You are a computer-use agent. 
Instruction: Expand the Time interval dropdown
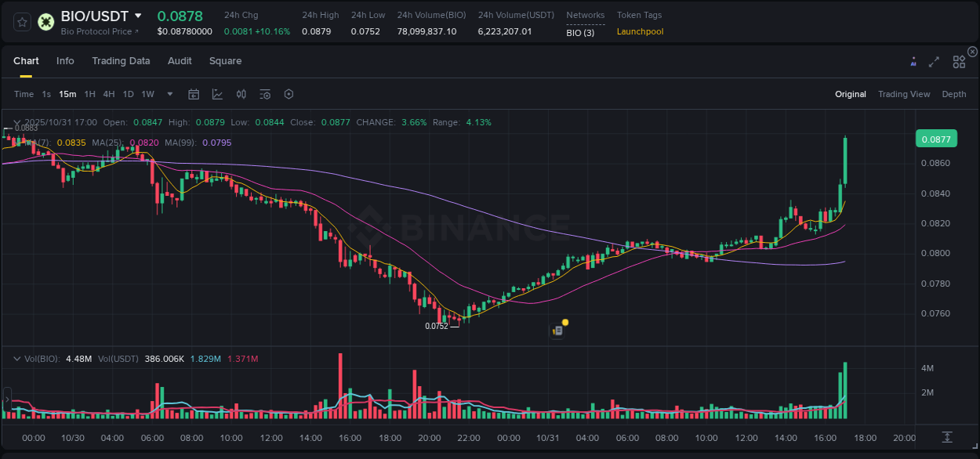(24, 94)
